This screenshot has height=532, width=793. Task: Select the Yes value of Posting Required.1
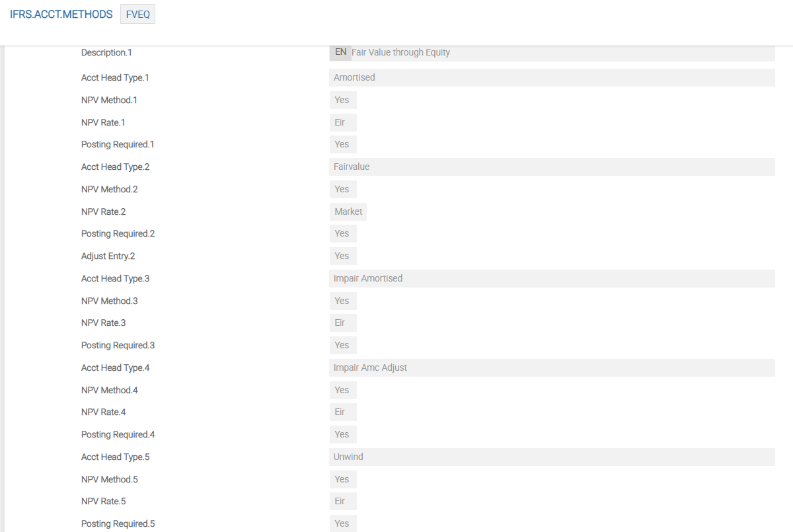[x=342, y=144]
